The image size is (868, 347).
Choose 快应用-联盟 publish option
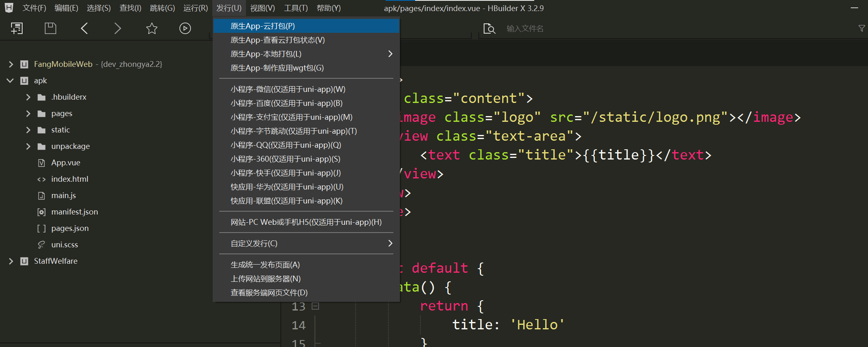(x=306, y=201)
